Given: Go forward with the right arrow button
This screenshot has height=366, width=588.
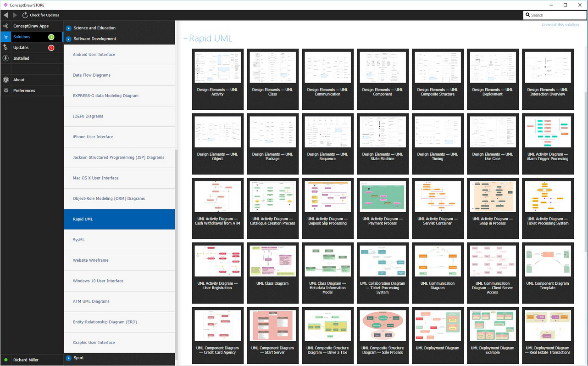Looking at the screenshot, I should click(15, 15).
